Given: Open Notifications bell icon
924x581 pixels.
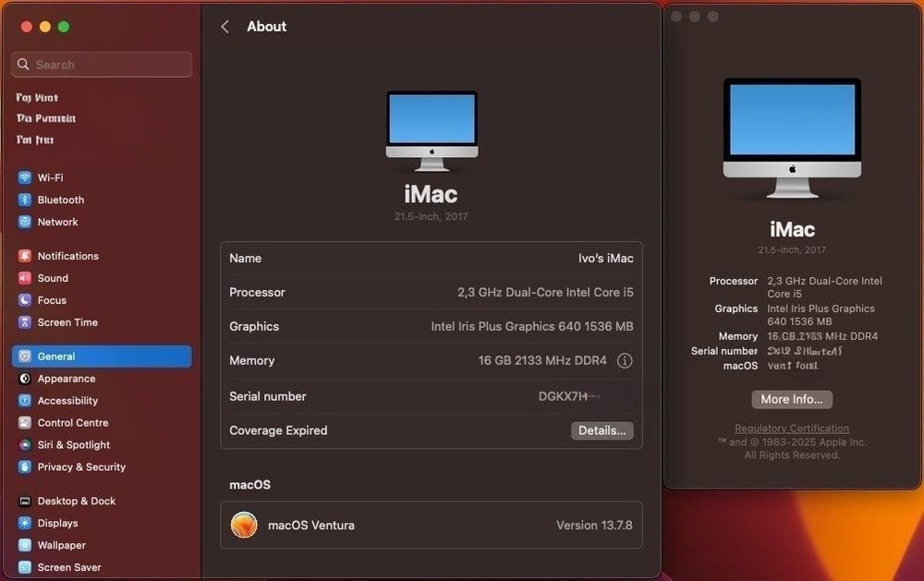Looking at the screenshot, I should (25, 256).
